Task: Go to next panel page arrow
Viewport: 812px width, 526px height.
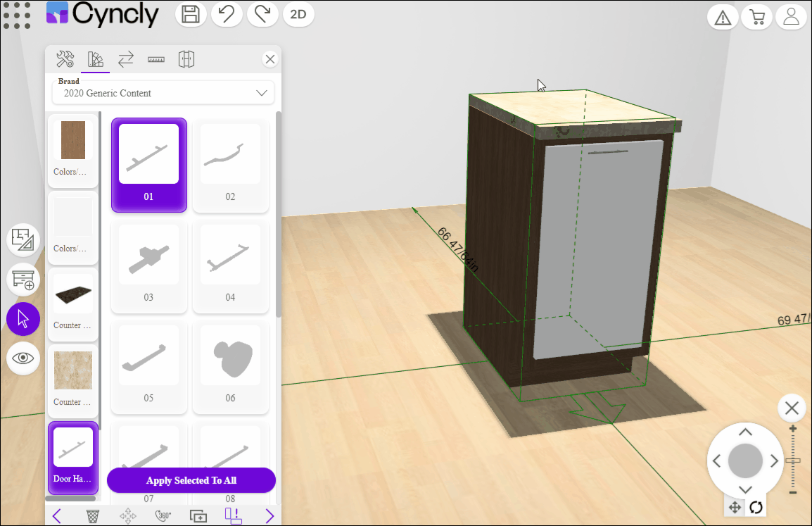Action: 269,516
